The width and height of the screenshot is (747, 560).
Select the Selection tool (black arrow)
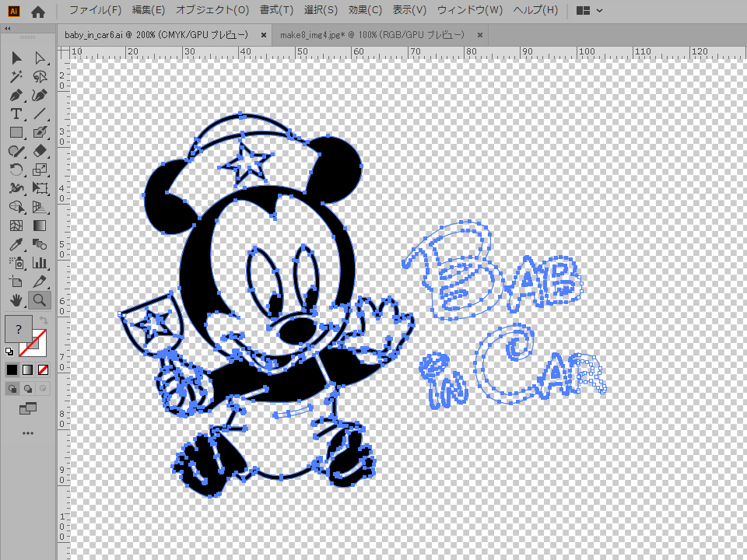16,58
